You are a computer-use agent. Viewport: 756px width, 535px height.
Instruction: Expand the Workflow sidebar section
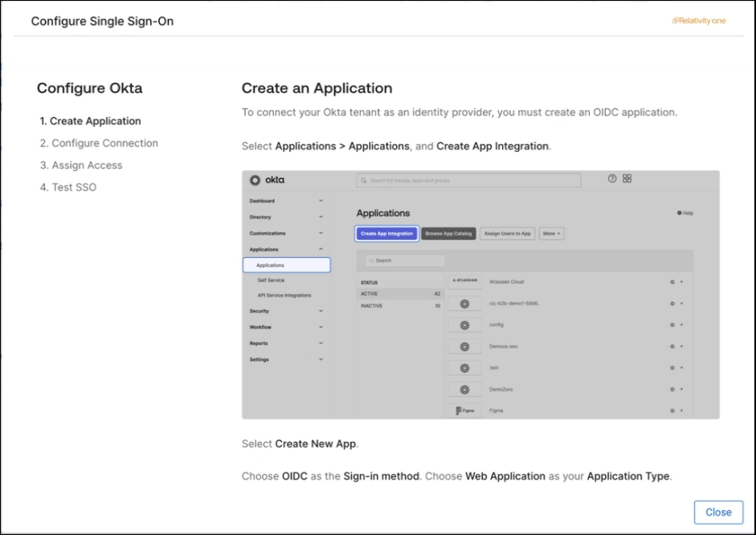(x=321, y=327)
